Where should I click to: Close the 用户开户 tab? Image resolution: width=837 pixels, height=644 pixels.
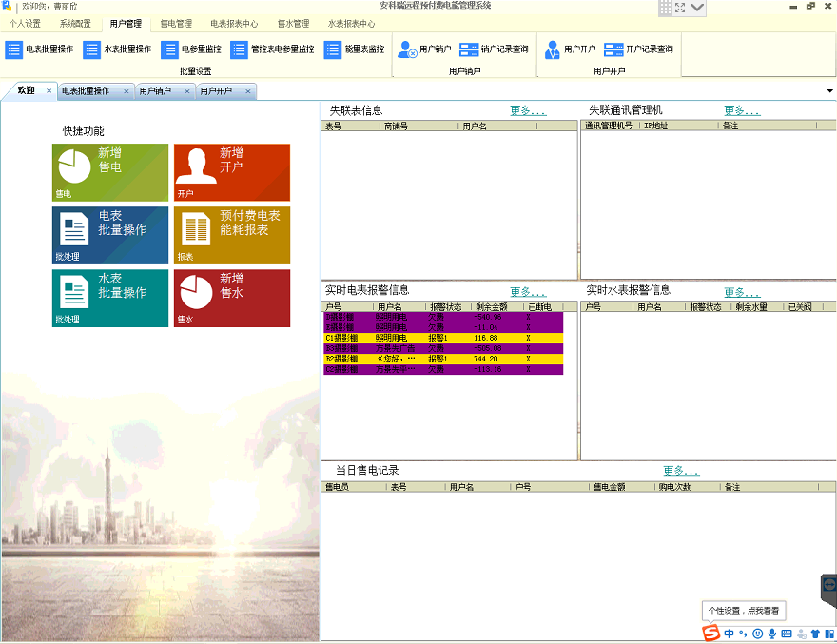tap(248, 92)
